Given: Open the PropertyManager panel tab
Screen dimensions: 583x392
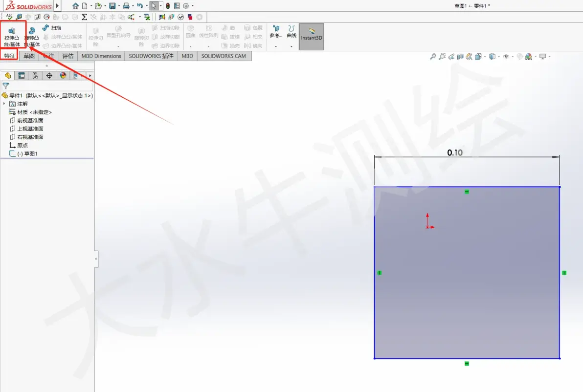Looking at the screenshot, I should click(22, 75).
